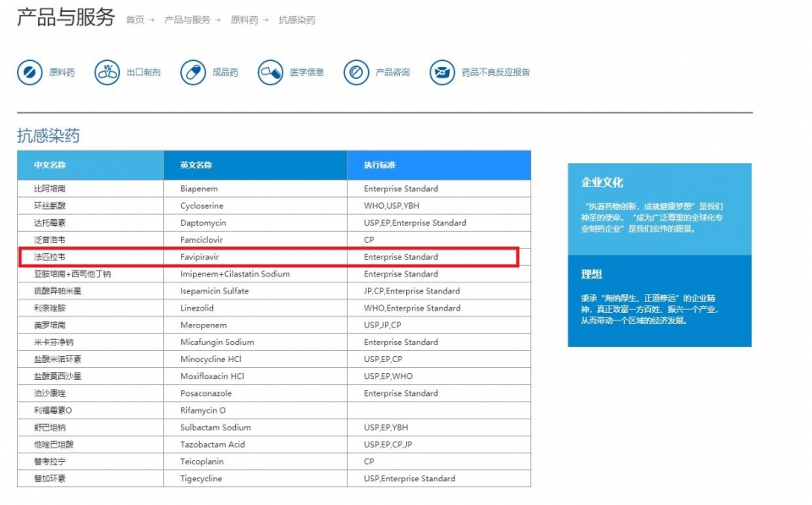Select the Famciclovir cell
Screen dimensions: 812x505
point(255,239)
